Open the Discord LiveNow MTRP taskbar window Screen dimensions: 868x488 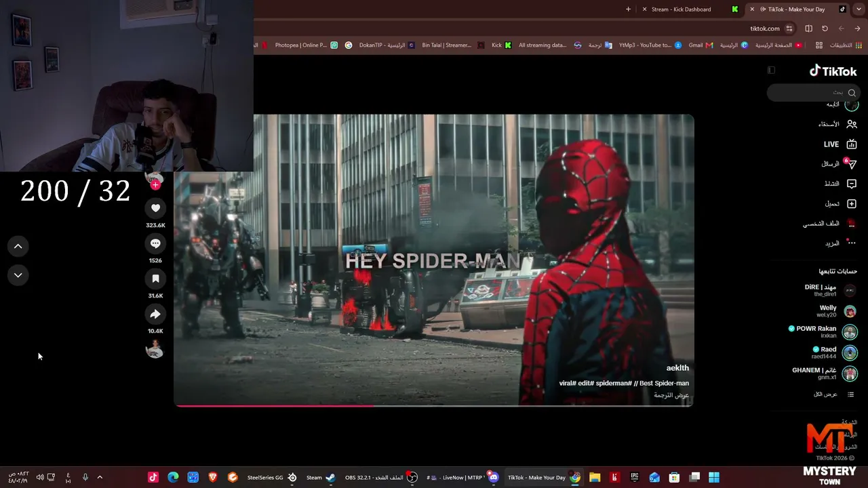(x=462, y=477)
